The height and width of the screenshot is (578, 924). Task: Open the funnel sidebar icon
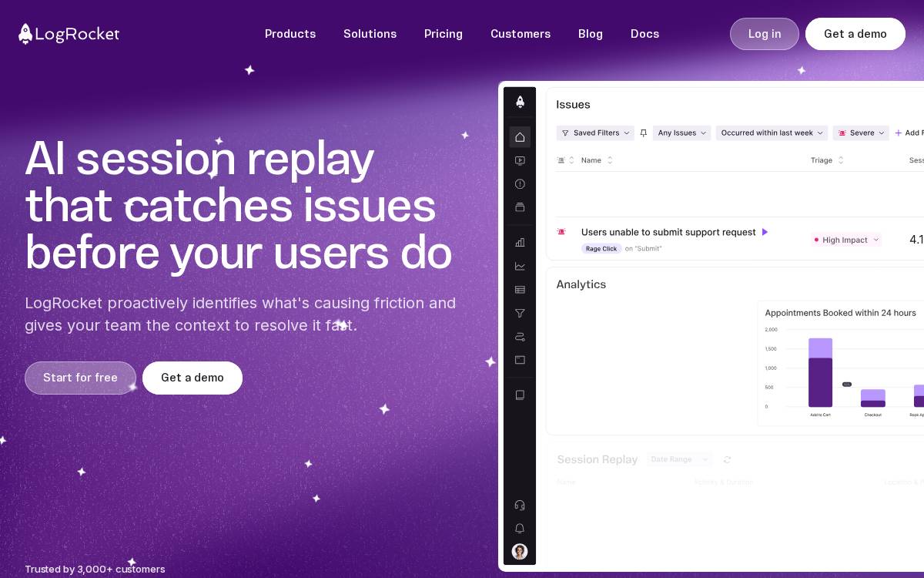pos(520,313)
